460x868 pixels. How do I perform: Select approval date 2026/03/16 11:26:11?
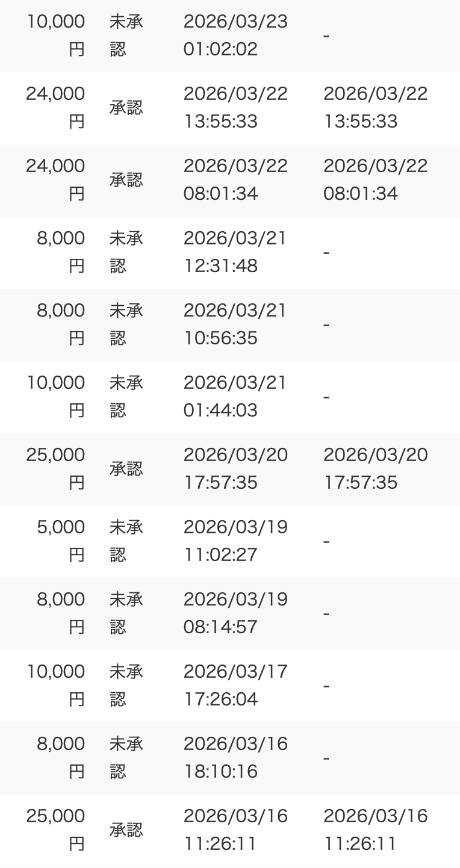pyautogui.click(x=376, y=830)
